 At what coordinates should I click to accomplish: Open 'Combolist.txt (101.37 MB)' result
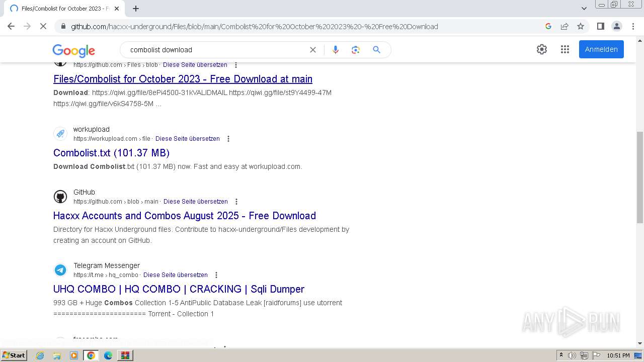[111, 153]
